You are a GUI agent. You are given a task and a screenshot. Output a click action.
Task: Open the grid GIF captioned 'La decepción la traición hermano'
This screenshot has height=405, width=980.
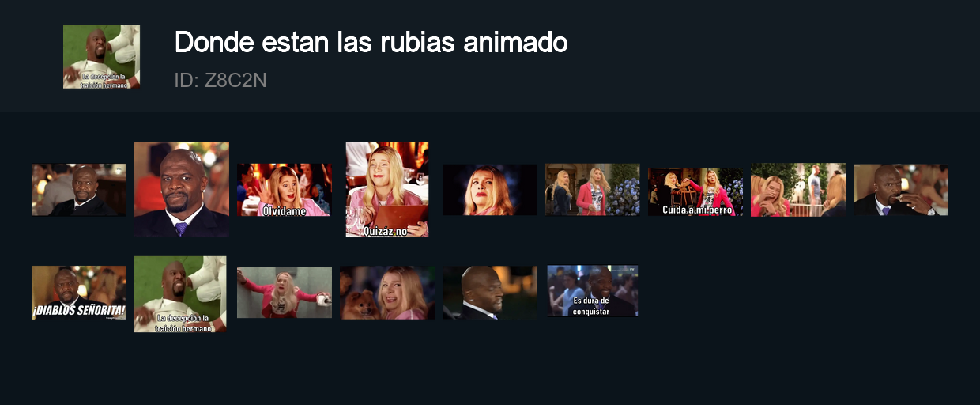coord(180,294)
